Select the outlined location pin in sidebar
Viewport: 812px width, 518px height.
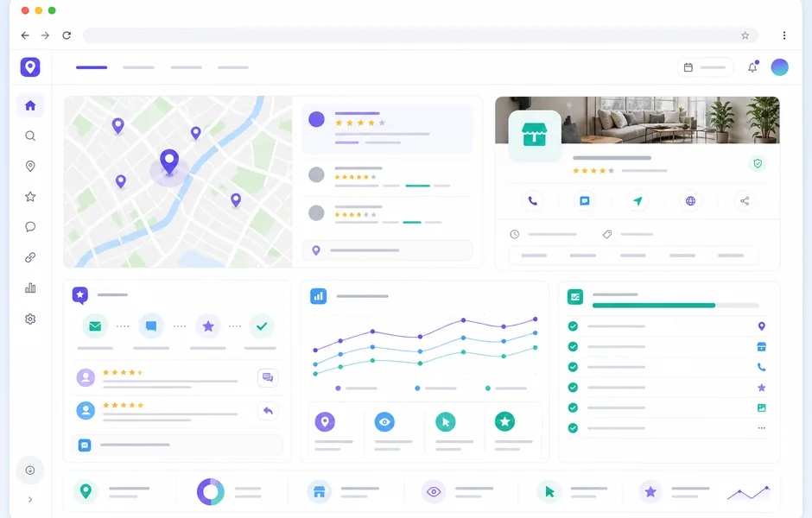coord(30,166)
